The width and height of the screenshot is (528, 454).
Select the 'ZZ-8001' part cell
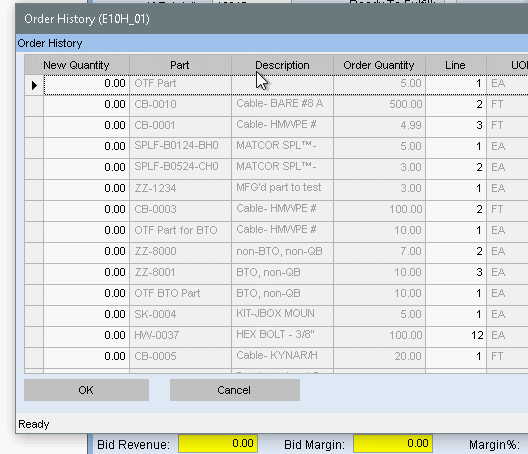point(180,274)
